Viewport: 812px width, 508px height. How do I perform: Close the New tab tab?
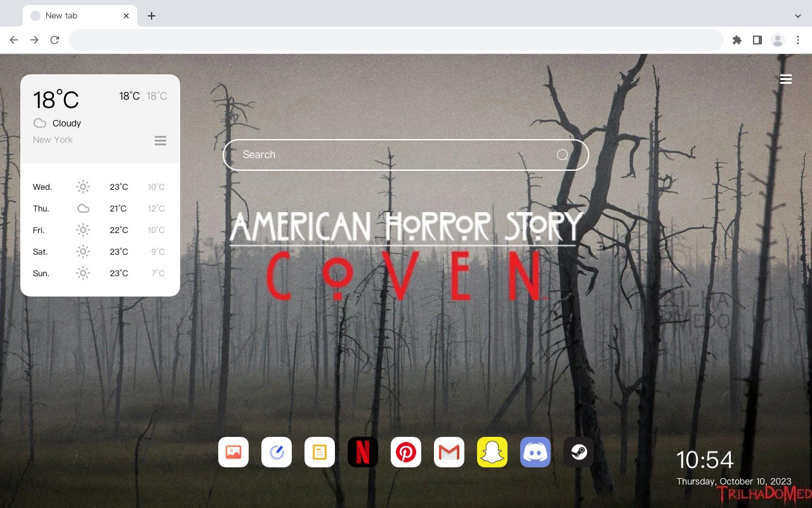(x=127, y=15)
